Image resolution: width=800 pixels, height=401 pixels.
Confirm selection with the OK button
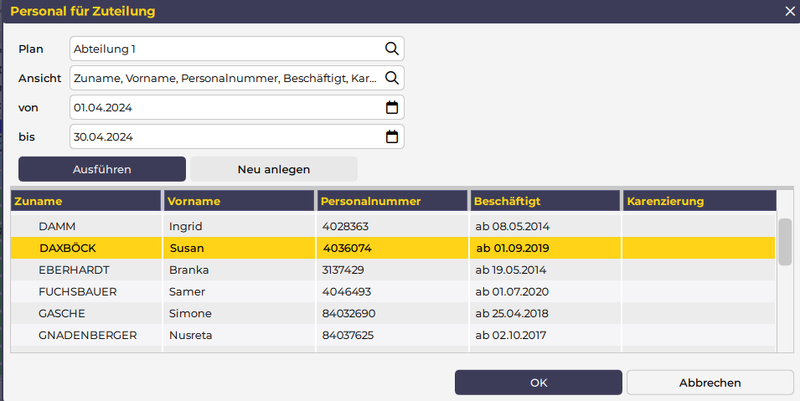(538, 382)
